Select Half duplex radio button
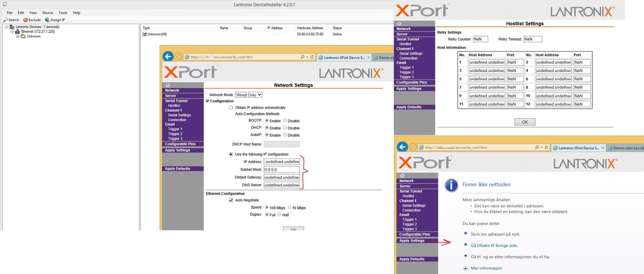 click(x=279, y=214)
